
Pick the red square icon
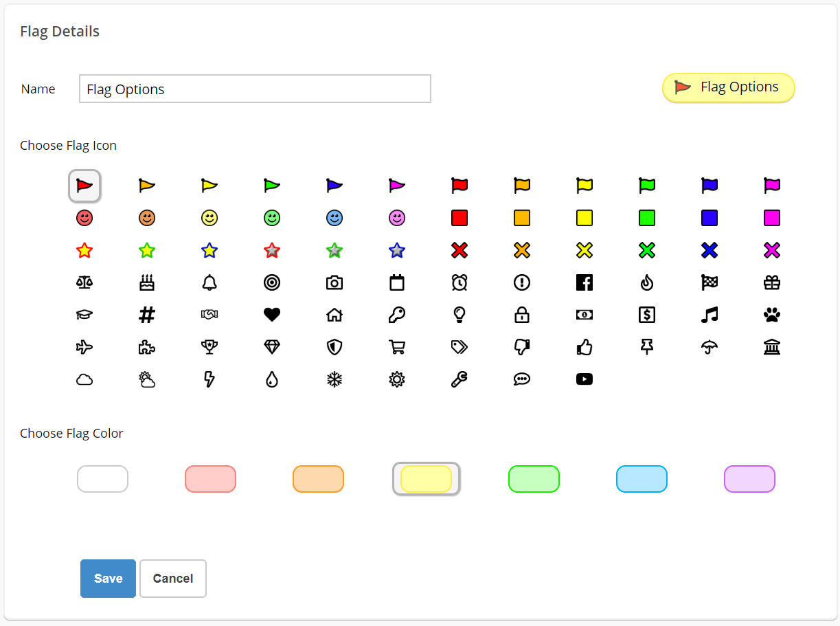click(459, 218)
